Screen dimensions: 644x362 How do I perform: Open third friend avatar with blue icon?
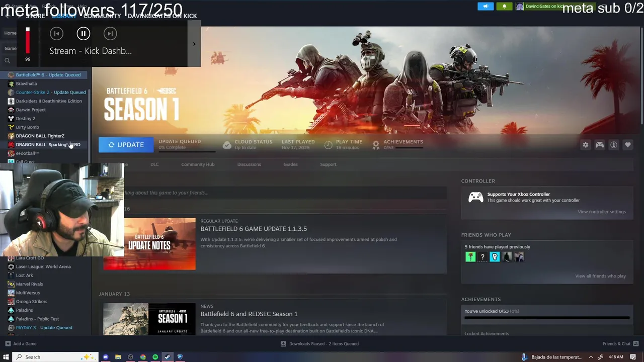[495, 257]
